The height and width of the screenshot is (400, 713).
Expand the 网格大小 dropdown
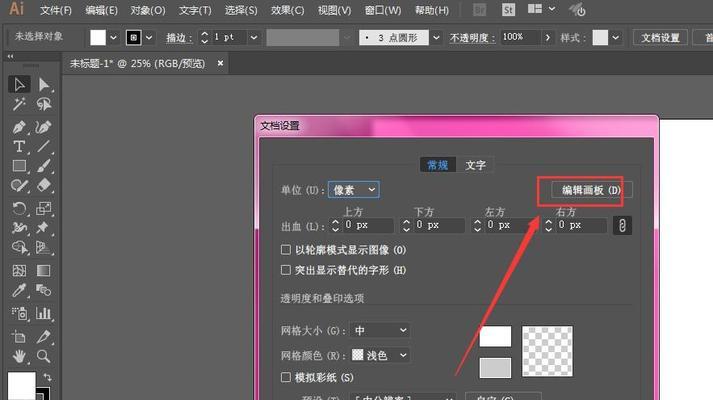[x=381, y=330]
